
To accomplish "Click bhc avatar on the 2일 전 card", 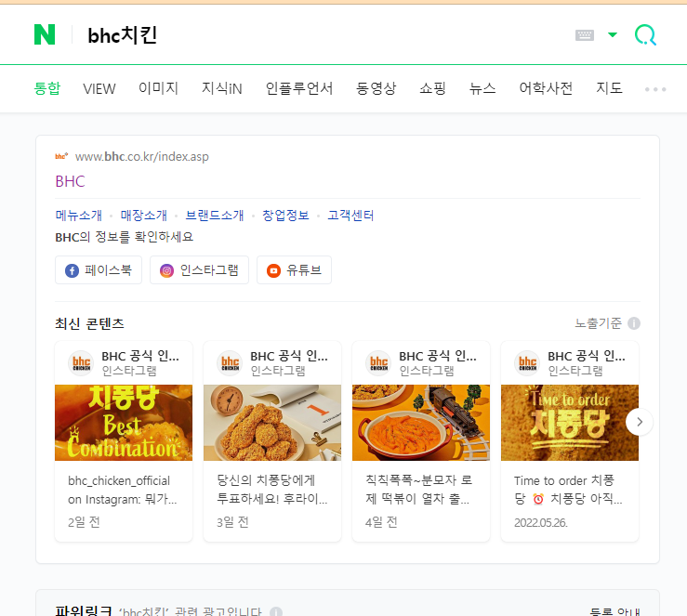I will pyautogui.click(x=82, y=363).
